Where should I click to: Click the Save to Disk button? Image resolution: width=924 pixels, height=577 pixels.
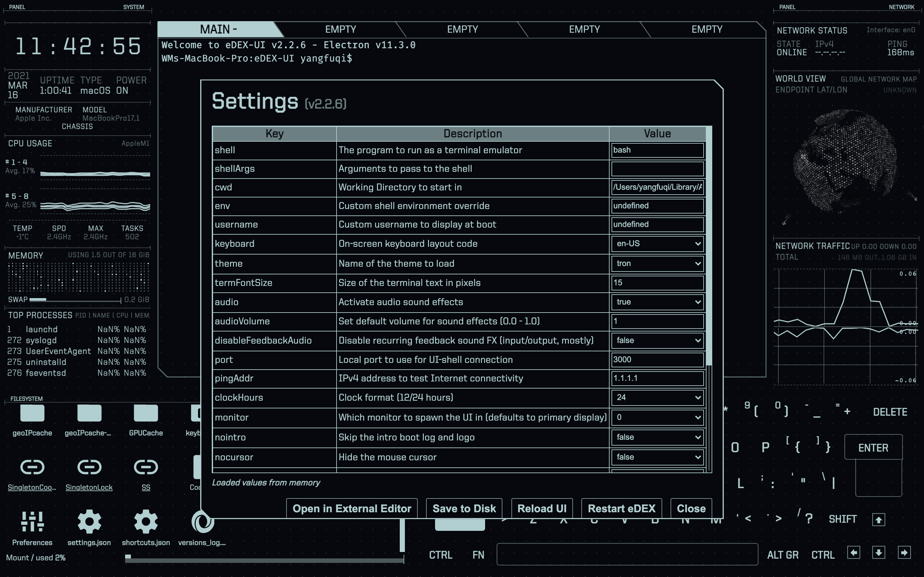[x=464, y=508]
